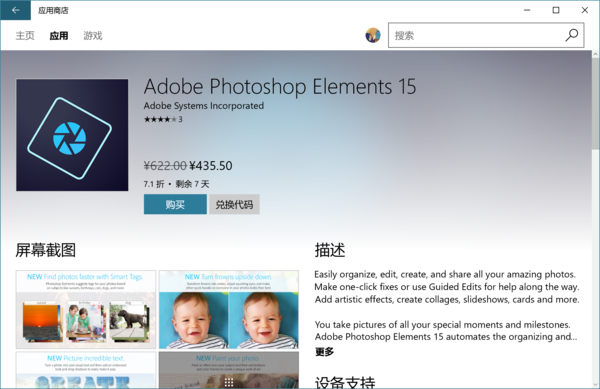Go back using the back arrow
The width and height of the screenshot is (600, 389).
(15, 10)
